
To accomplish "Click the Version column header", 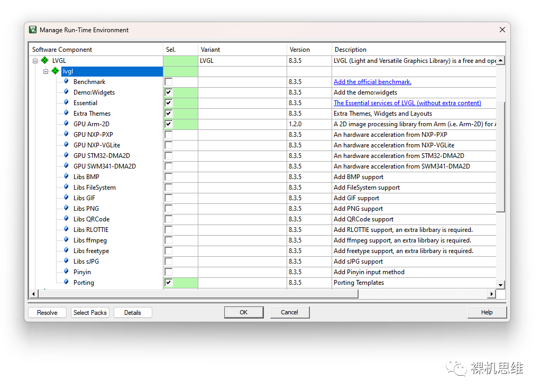I will 309,49.
